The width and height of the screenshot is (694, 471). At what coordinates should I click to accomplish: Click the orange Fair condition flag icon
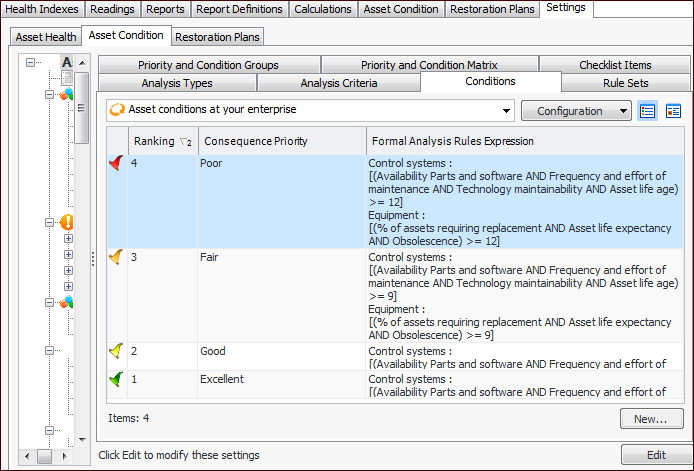tap(116, 258)
